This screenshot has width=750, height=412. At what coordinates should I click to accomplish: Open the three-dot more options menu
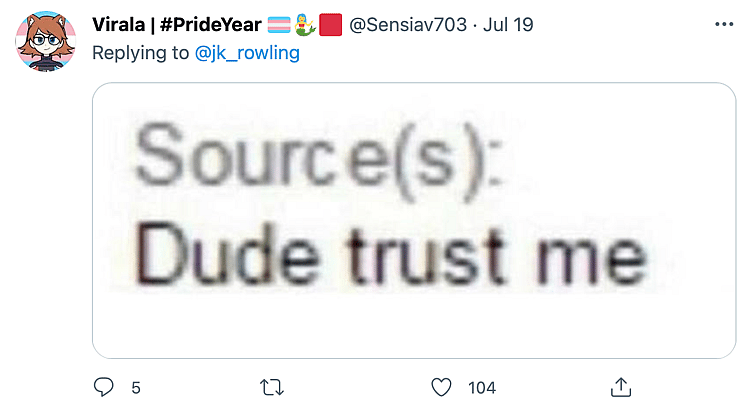pos(724,24)
